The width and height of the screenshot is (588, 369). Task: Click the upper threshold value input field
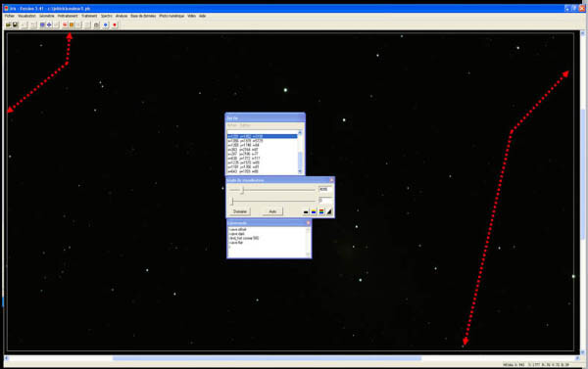325,190
